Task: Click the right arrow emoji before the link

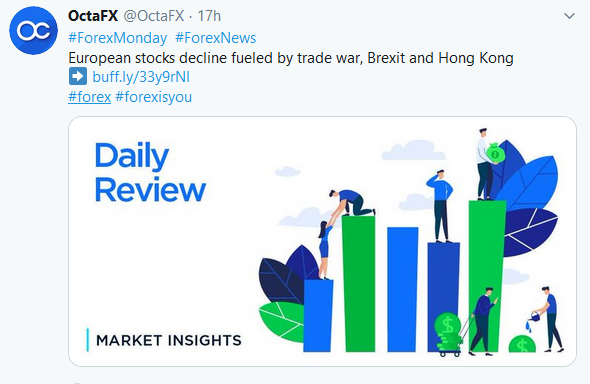Action: pos(78,76)
